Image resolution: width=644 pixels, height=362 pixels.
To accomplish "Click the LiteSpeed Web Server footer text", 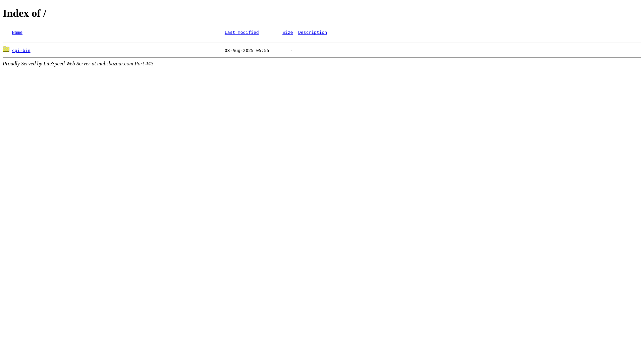I will coord(78,64).
